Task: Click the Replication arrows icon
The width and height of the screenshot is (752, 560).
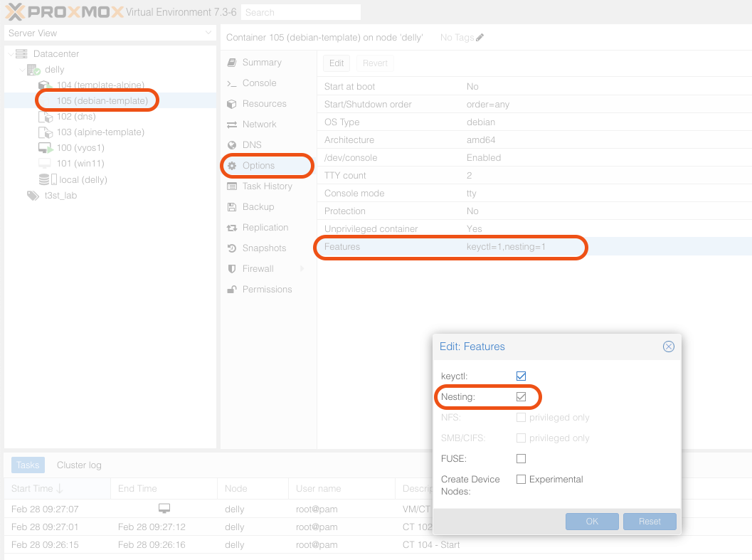Action: click(x=232, y=228)
